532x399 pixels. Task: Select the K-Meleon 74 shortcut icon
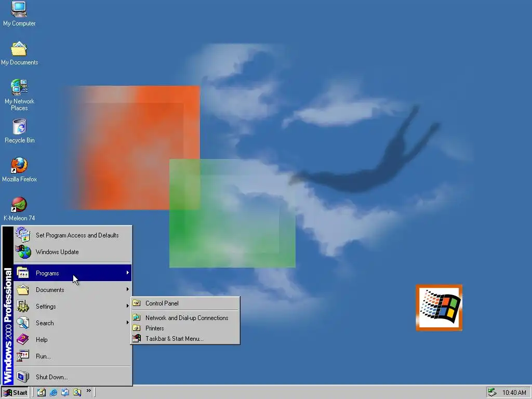[x=19, y=209]
